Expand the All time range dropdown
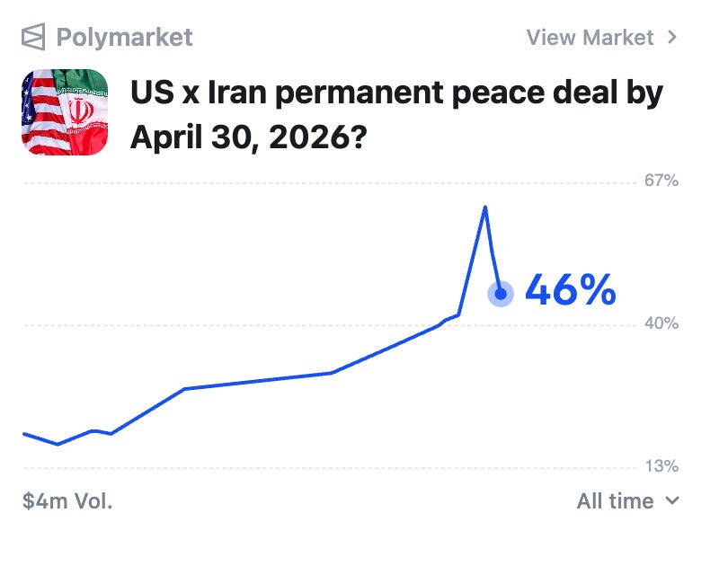The width and height of the screenshot is (728, 566). (x=628, y=501)
